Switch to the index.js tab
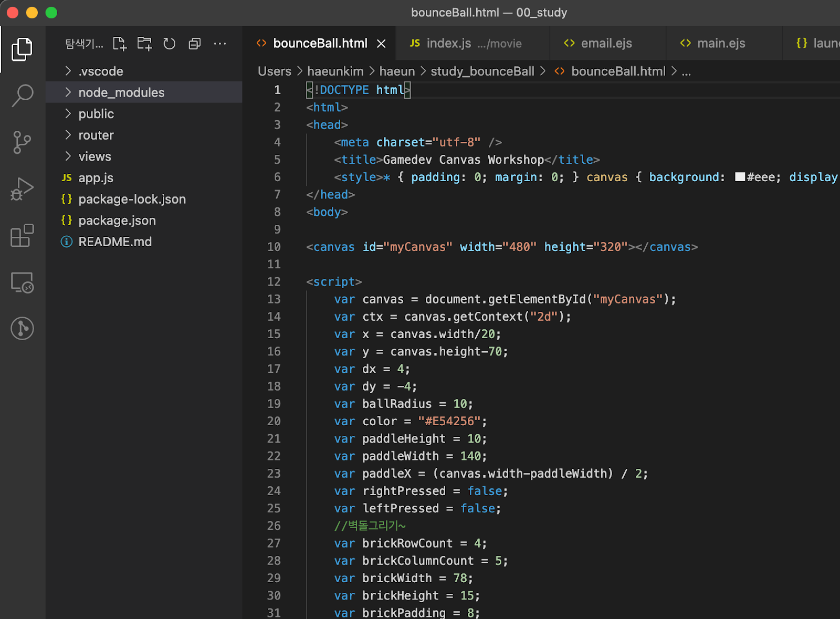The width and height of the screenshot is (840, 619). pos(472,43)
